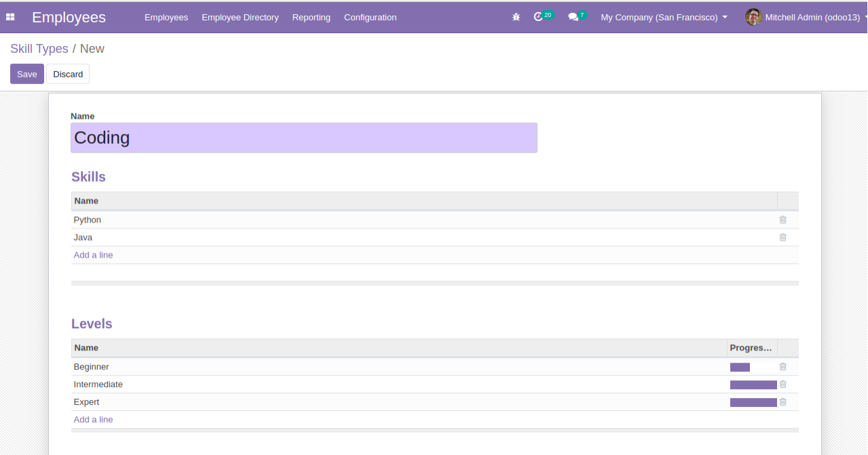Click Mitchell Admin avatar picture
868x455 pixels.
tap(753, 17)
